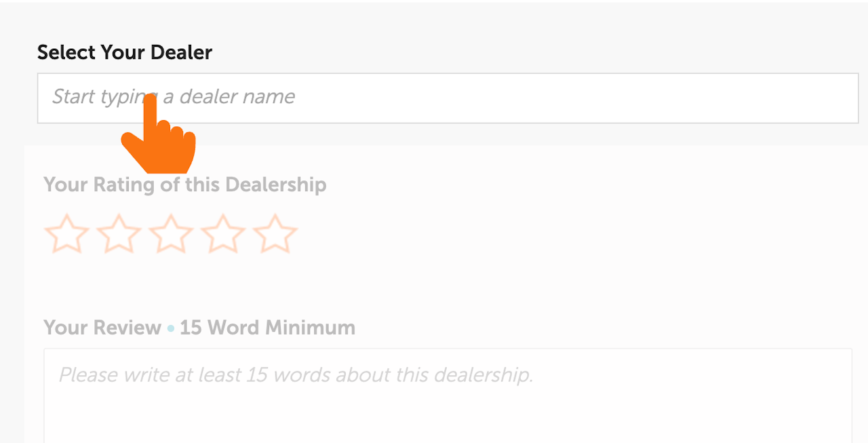868x443 pixels.
Task: Rate the dealership one star
Action: click(66, 234)
